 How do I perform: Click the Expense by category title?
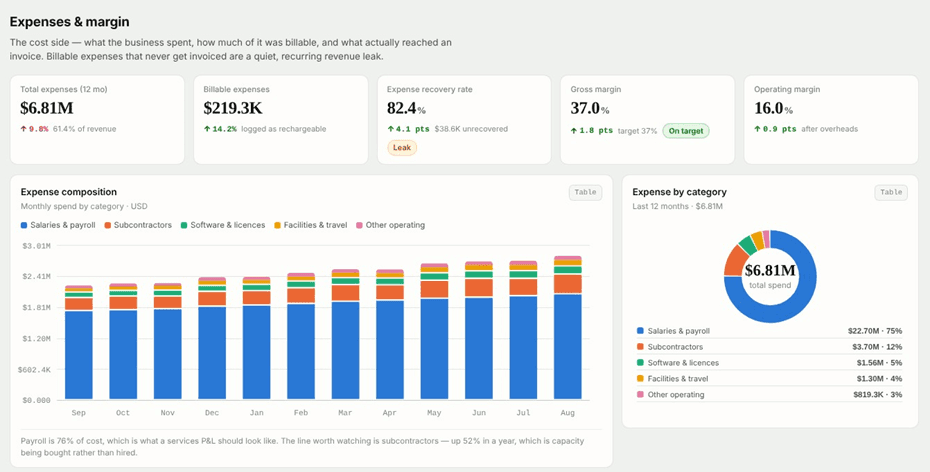click(679, 192)
